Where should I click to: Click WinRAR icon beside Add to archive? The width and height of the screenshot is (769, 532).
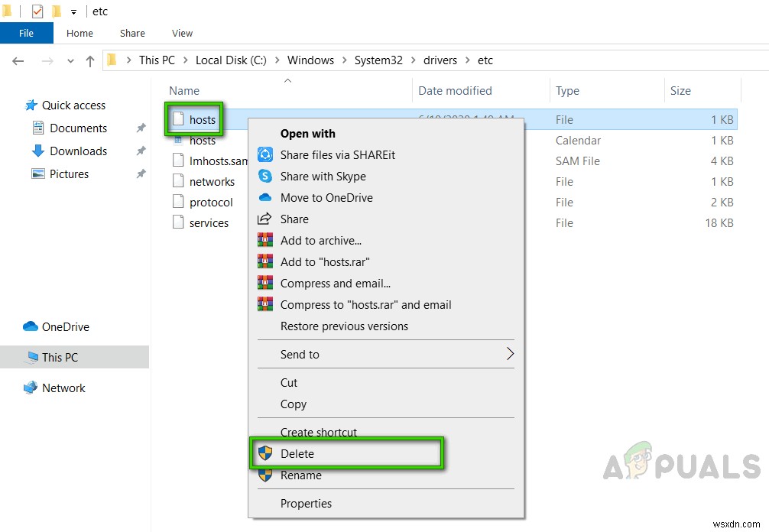click(x=264, y=240)
